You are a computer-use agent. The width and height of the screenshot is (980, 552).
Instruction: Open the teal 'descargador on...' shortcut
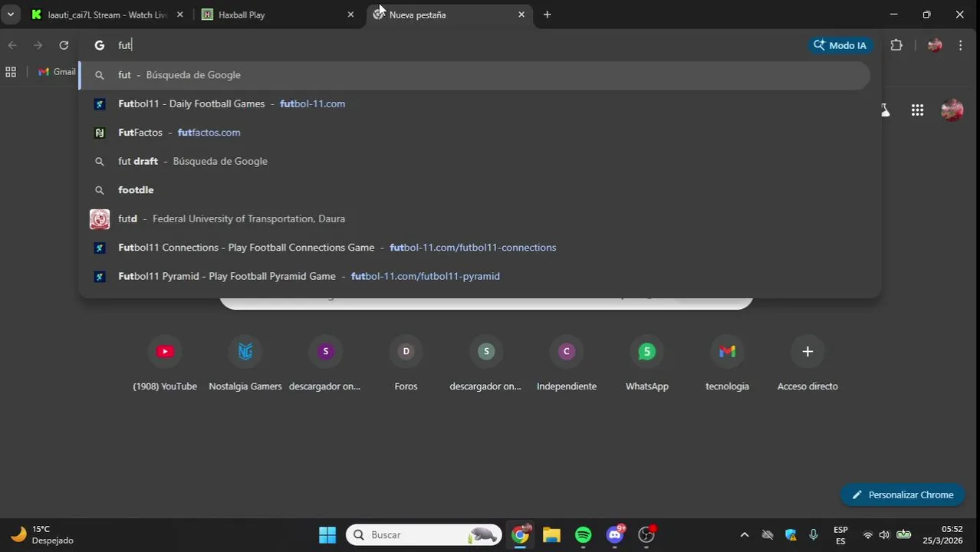click(485, 363)
